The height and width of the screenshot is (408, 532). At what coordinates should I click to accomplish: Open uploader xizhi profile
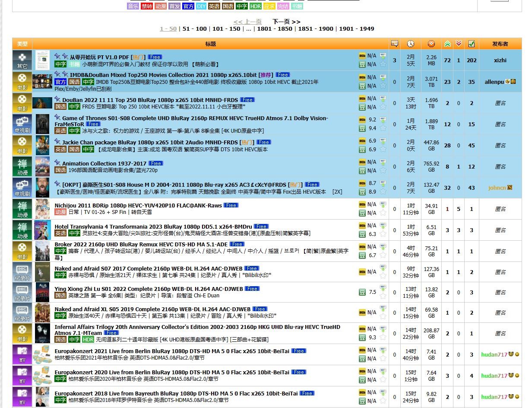(500, 60)
